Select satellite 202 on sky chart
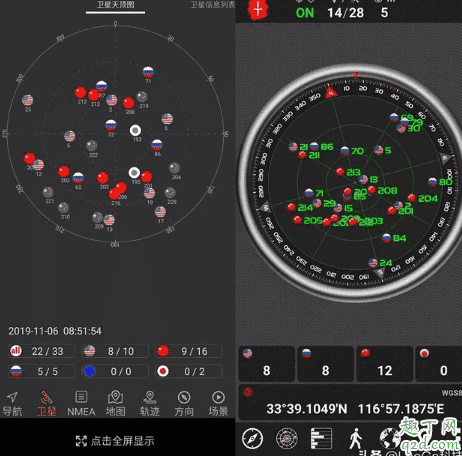The width and height of the screenshot is (462, 456). [x=64, y=172]
